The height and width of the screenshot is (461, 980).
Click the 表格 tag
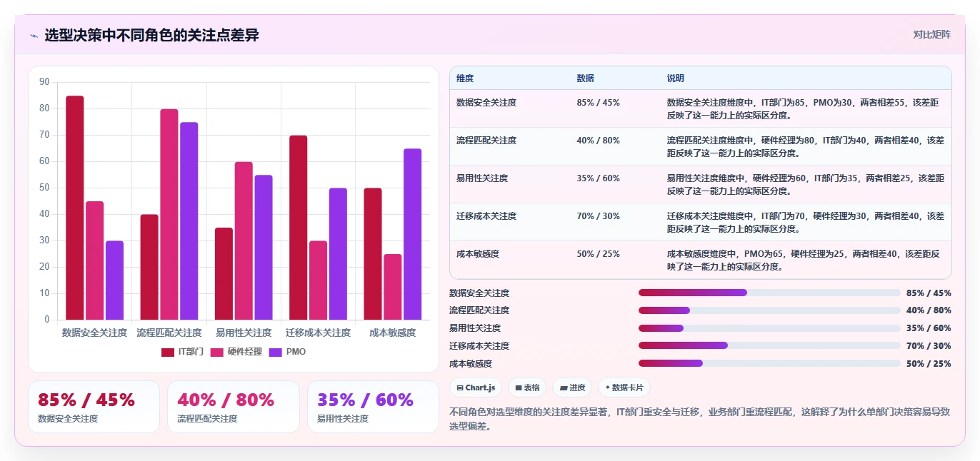coord(527,387)
